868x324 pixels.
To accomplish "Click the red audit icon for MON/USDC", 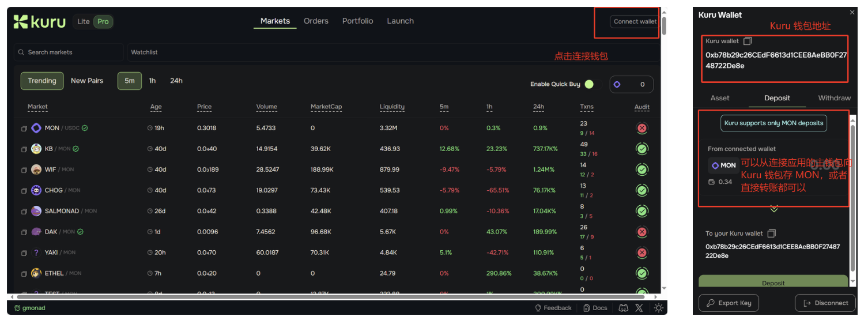I will [x=641, y=128].
